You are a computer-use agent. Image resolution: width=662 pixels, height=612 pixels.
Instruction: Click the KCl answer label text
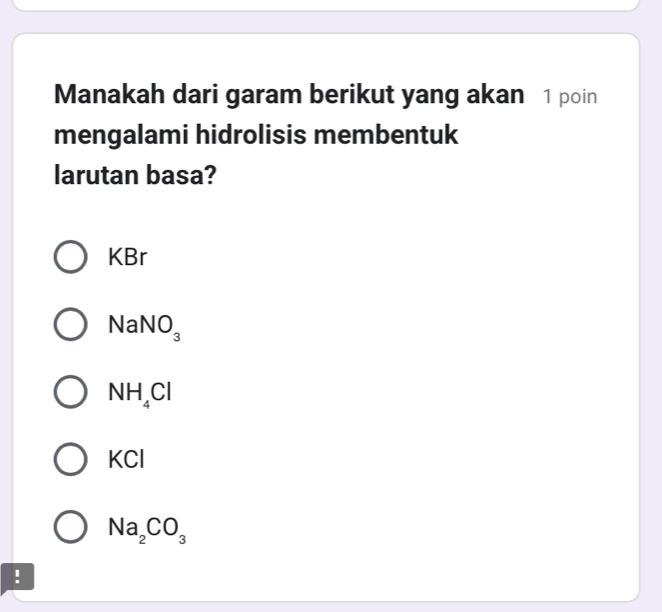[x=127, y=460]
